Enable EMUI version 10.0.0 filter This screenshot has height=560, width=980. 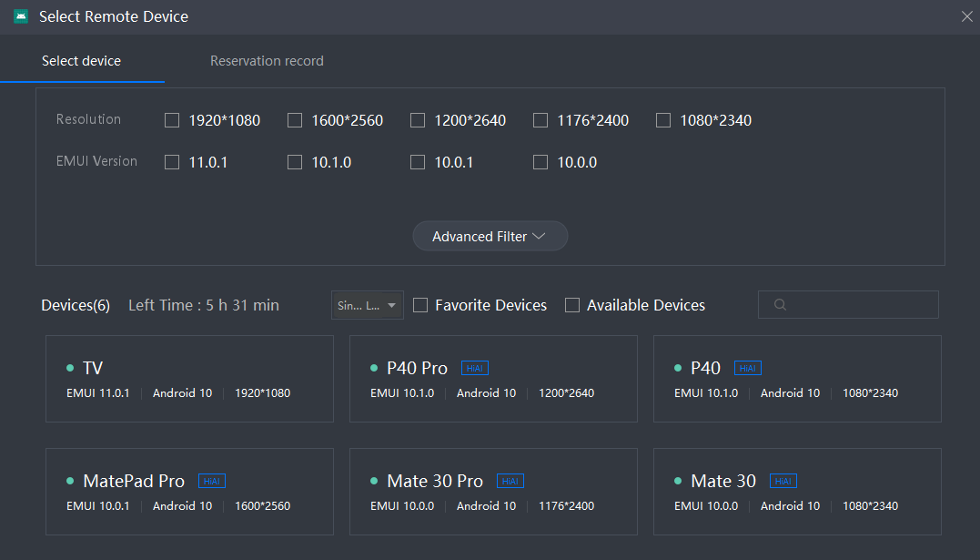point(540,162)
